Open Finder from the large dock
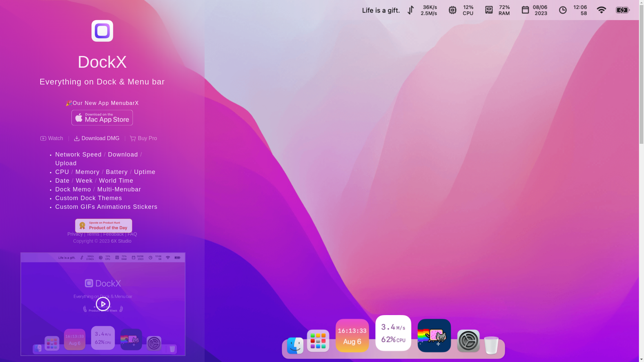 tap(295, 346)
